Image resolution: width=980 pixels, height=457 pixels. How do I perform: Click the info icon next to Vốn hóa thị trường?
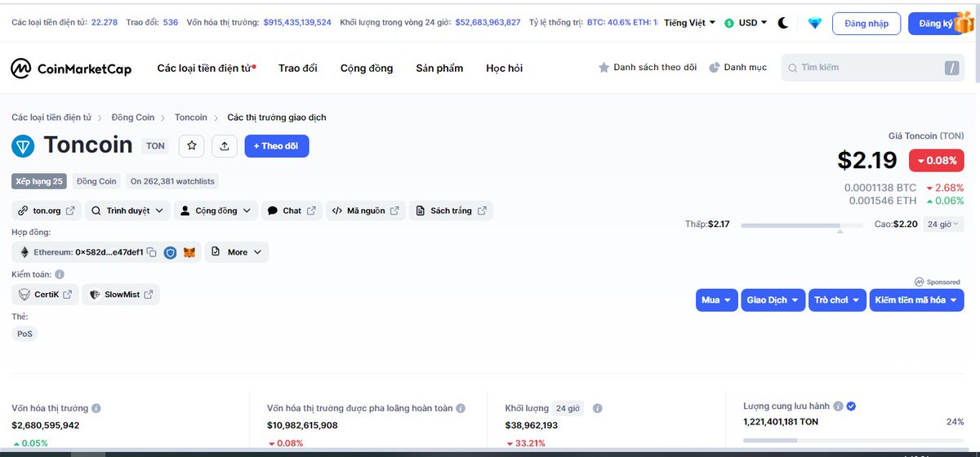[x=96, y=408]
